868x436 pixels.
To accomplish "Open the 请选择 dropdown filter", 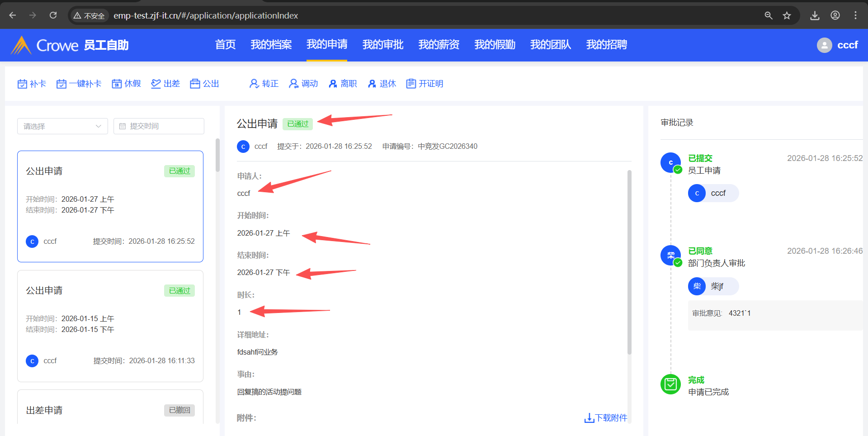I will [62, 126].
